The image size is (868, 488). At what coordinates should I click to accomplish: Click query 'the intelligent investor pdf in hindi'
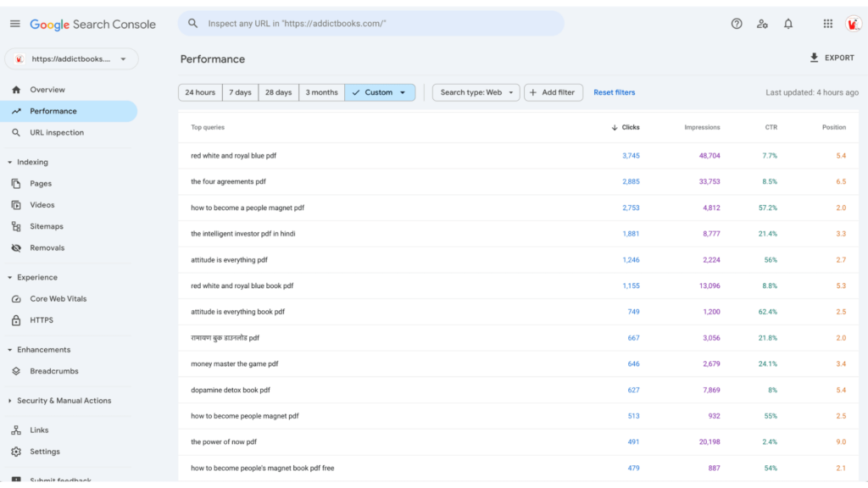coord(243,234)
